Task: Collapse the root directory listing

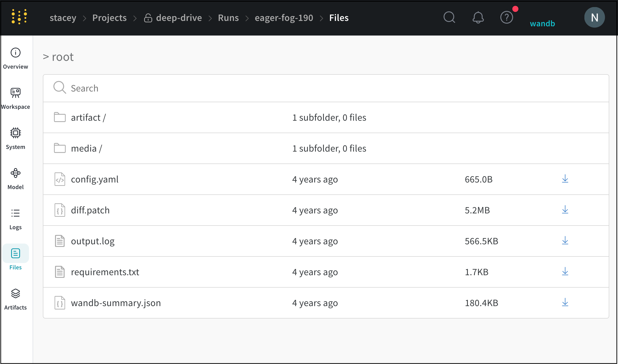Action: (x=47, y=56)
